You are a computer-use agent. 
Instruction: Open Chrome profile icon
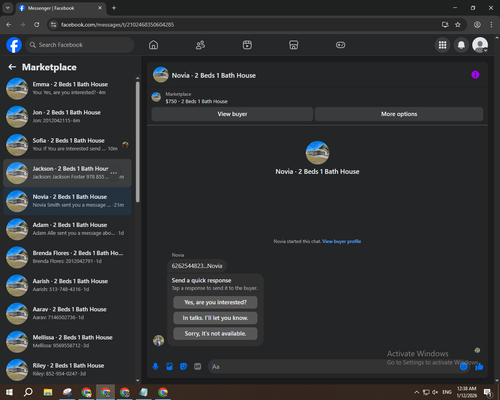477,25
